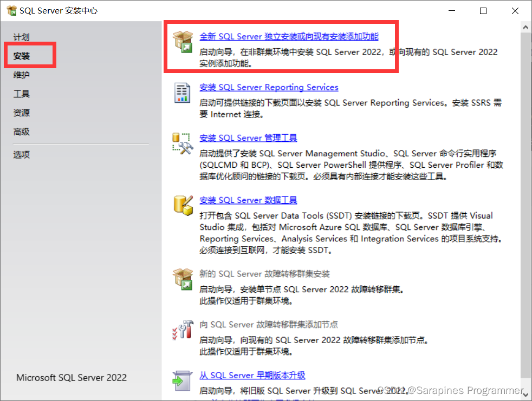The height and width of the screenshot is (401, 532).
Task: Click the new standalone installation box icon
Action: (x=183, y=42)
